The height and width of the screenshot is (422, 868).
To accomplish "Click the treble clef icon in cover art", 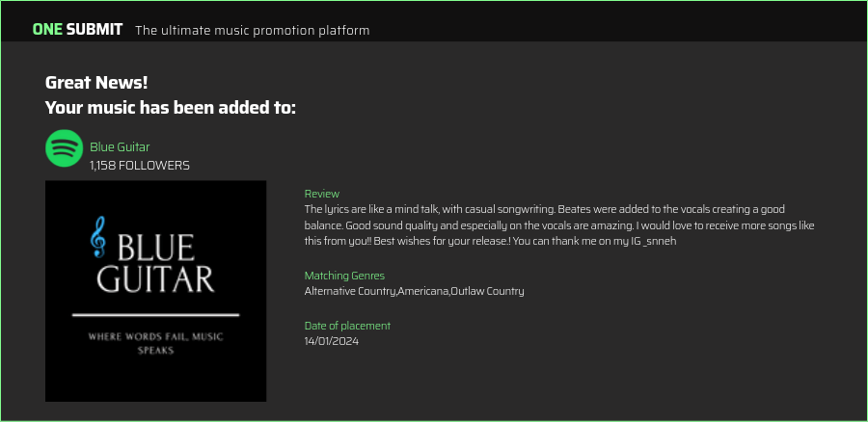I will click(97, 236).
